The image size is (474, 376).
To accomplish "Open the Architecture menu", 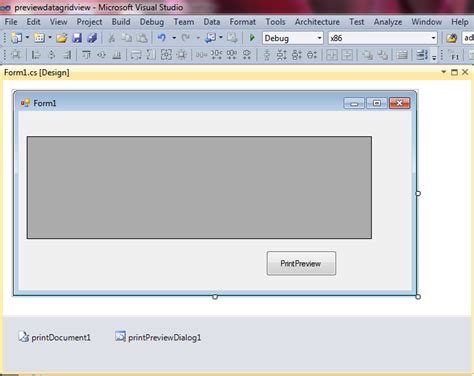I will [x=317, y=22].
